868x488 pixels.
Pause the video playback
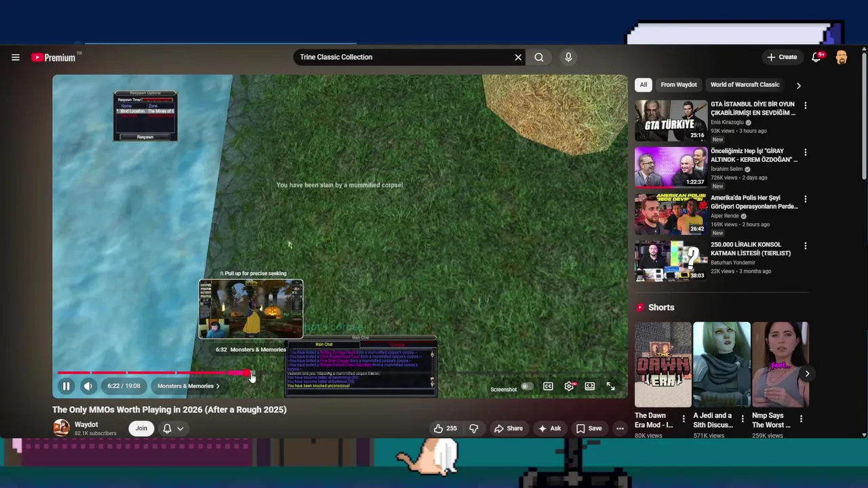click(x=66, y=386)
